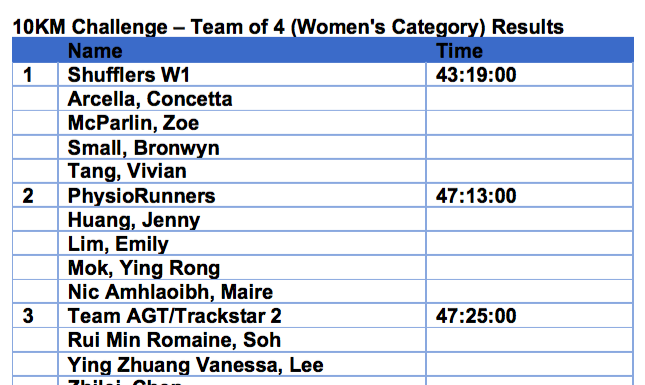Select the Tang, Vivian cell

tap(242, 171)
